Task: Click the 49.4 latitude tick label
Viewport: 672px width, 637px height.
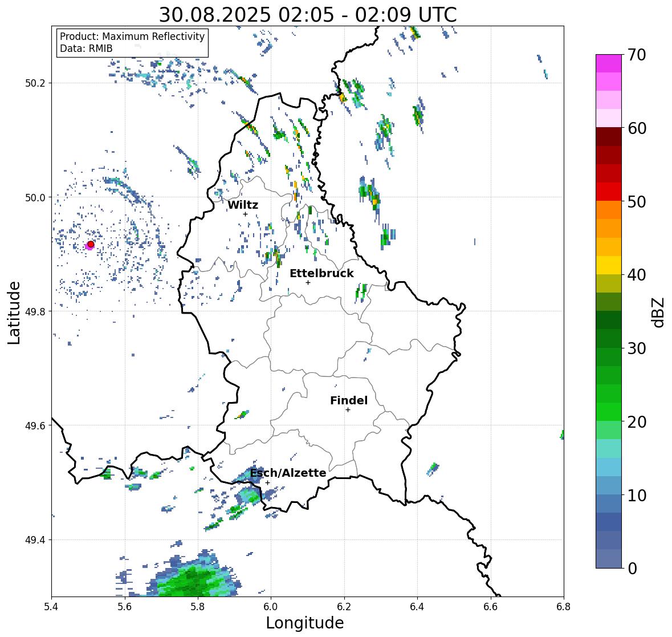Action: click(35, 540)
